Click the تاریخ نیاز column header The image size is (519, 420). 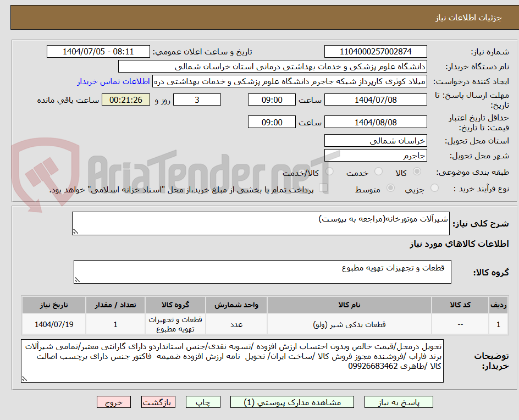coord(54,305)
